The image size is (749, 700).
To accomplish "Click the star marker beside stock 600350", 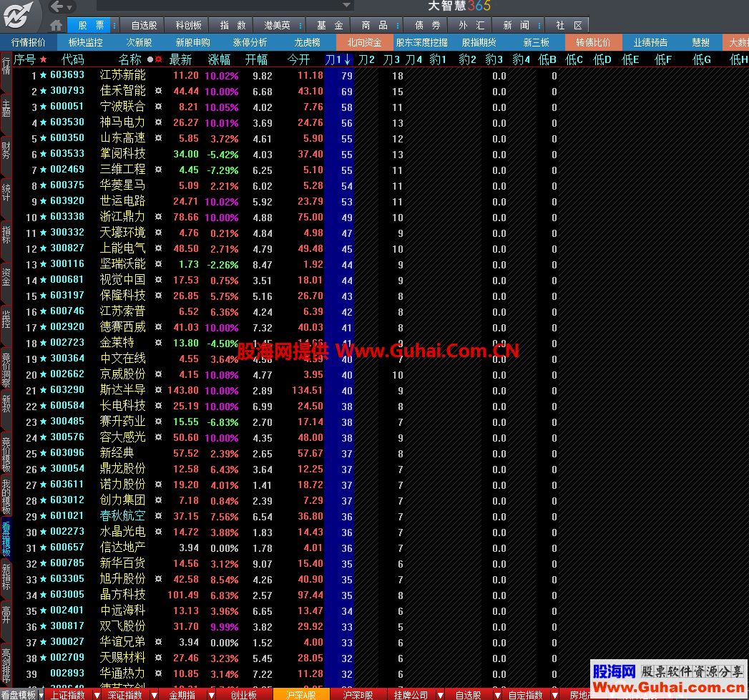I will point(44,138).
